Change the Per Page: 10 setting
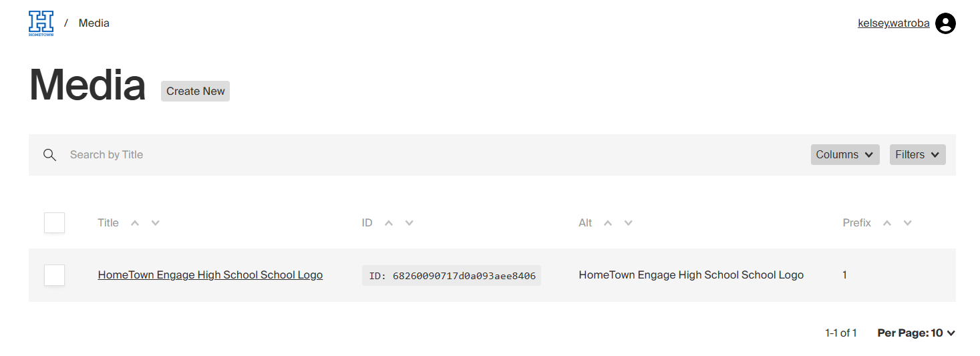Image resolution: width=980 pixels, height=356 pixels. pos(916,333)
